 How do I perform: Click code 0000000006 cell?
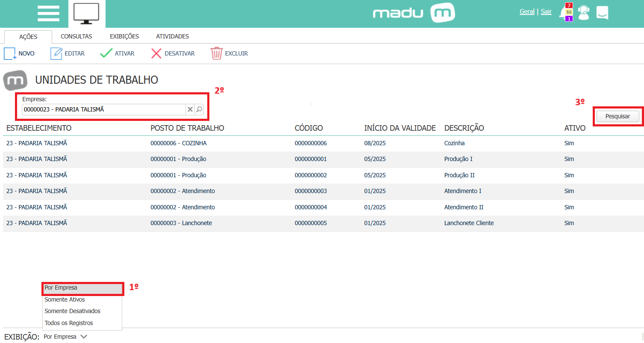pyautogui.click(x=311, y=144)
